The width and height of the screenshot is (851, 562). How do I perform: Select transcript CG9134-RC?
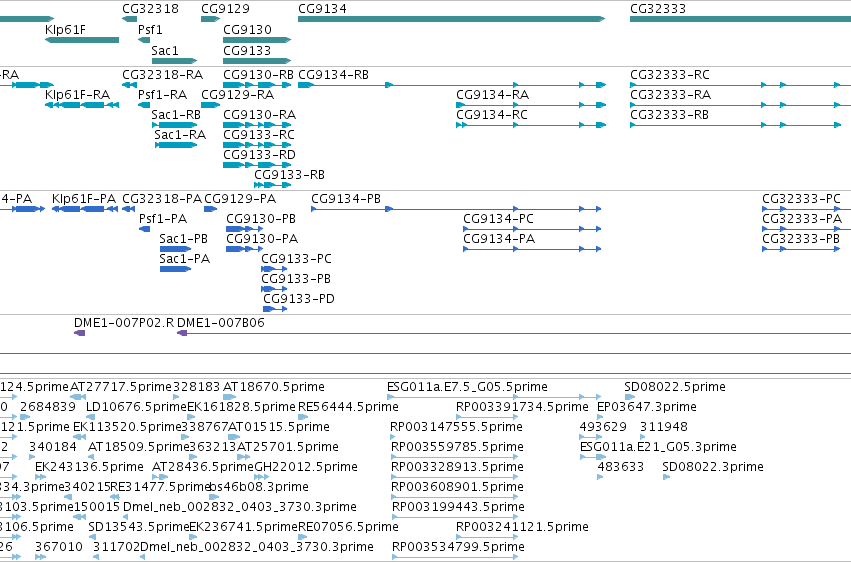click(531, 125)
